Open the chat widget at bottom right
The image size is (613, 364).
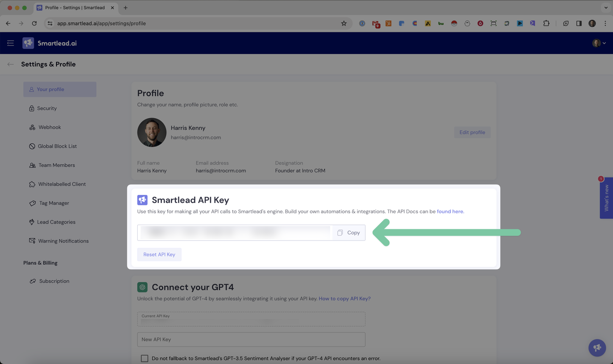click(x=597, y=348)
